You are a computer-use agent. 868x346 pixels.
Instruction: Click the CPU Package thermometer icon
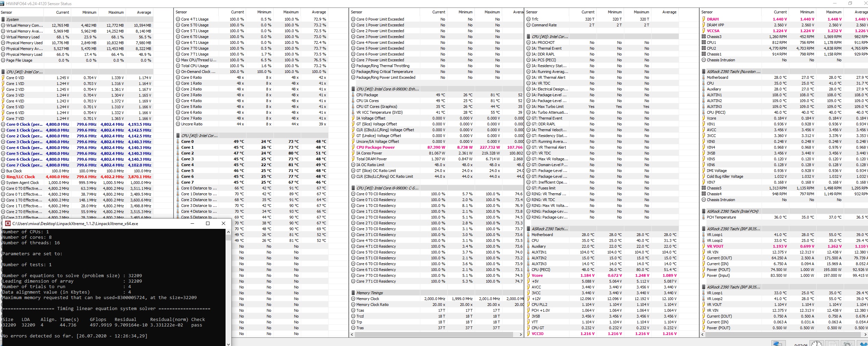pos(353,95)
